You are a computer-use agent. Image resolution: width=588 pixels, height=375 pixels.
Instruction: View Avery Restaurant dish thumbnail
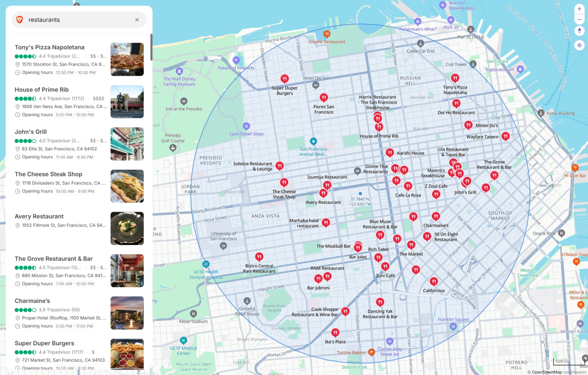pos(127,229)
